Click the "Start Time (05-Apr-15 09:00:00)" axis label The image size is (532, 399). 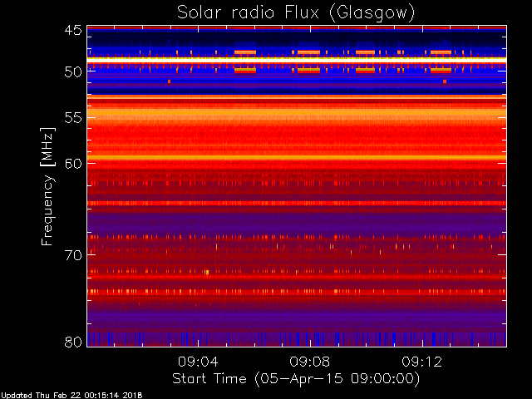(296, 378)
